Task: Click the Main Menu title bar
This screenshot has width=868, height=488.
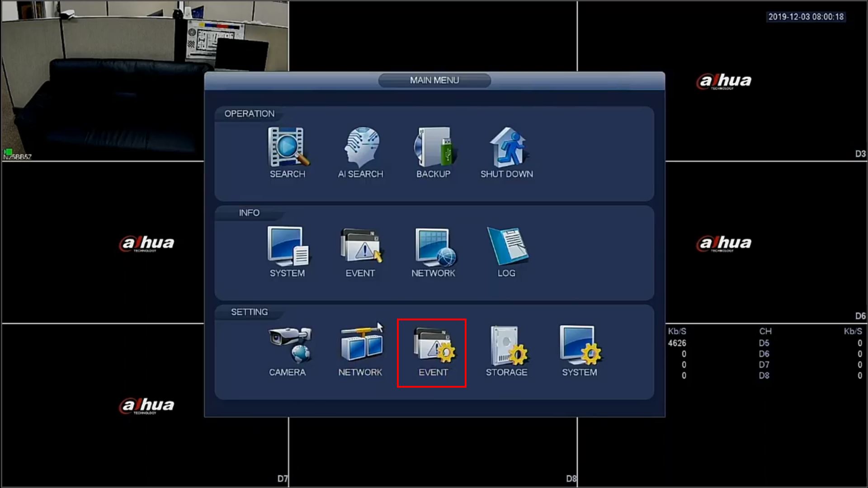Action: coord(434,80)
